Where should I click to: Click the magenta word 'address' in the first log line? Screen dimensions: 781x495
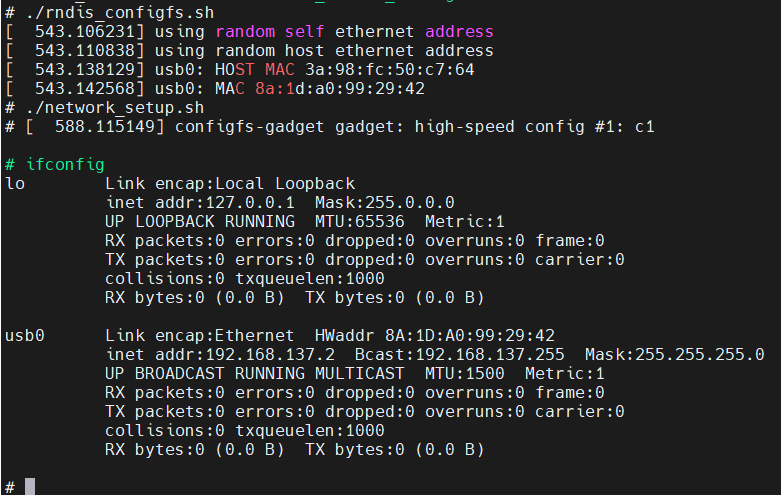pyautogui.click(x=459, y=31)
